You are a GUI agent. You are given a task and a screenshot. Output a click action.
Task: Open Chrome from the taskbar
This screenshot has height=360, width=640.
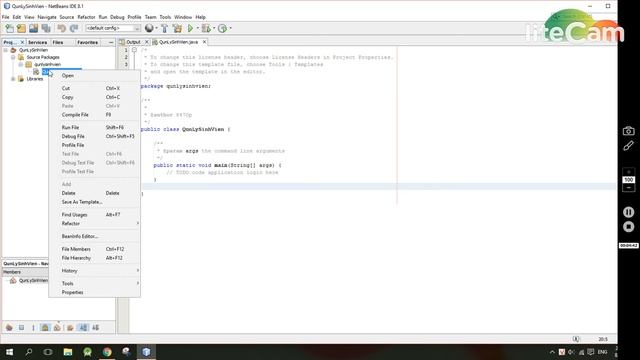pyautogui.click(x=107, y=352)
